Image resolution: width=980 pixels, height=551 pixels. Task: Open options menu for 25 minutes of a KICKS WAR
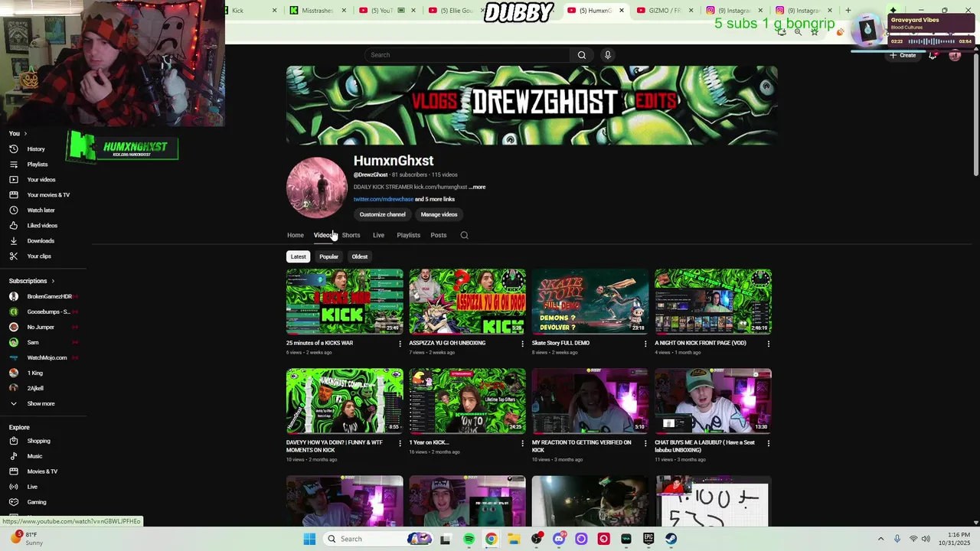click(400, 344)
